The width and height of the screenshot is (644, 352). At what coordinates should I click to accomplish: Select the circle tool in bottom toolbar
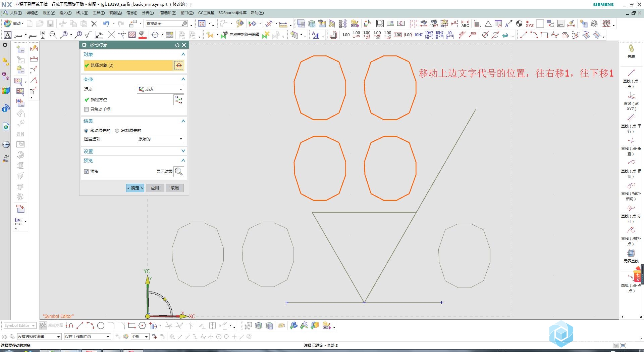(101, 325)
